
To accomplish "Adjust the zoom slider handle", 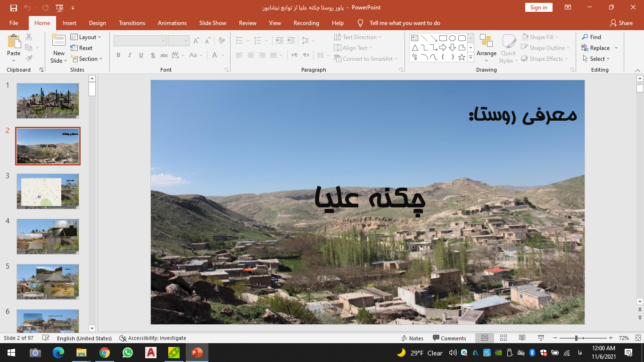I will [x=576, y=338].
